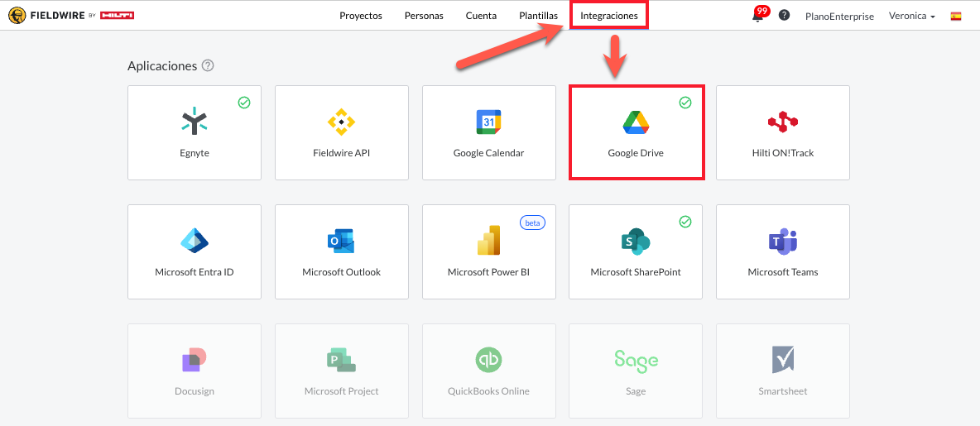Open the Microsoft Entra ID icon
Screen dimensions: 980x426
[195, 241]
